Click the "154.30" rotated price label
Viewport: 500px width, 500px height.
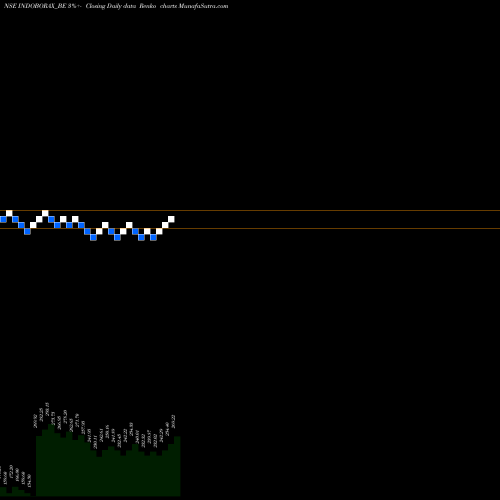pos(29,481)
